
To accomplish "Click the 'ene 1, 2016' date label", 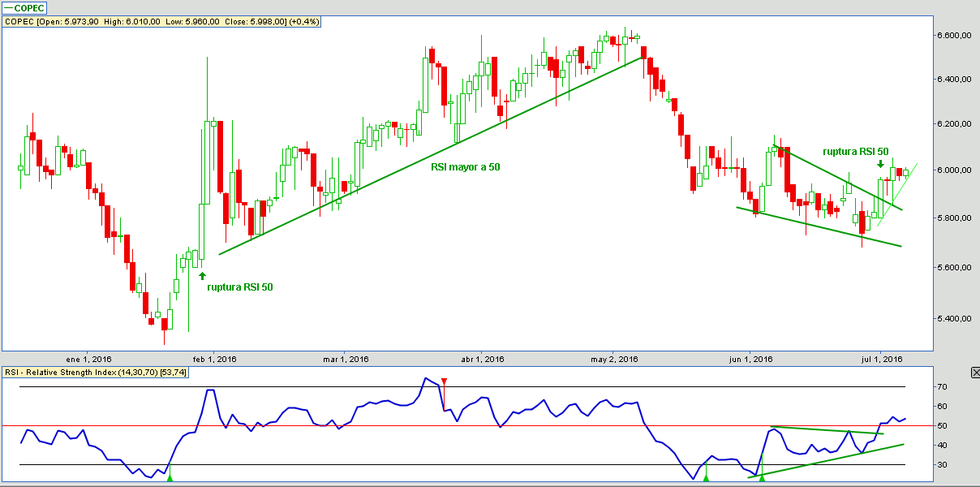I will 88,359.
